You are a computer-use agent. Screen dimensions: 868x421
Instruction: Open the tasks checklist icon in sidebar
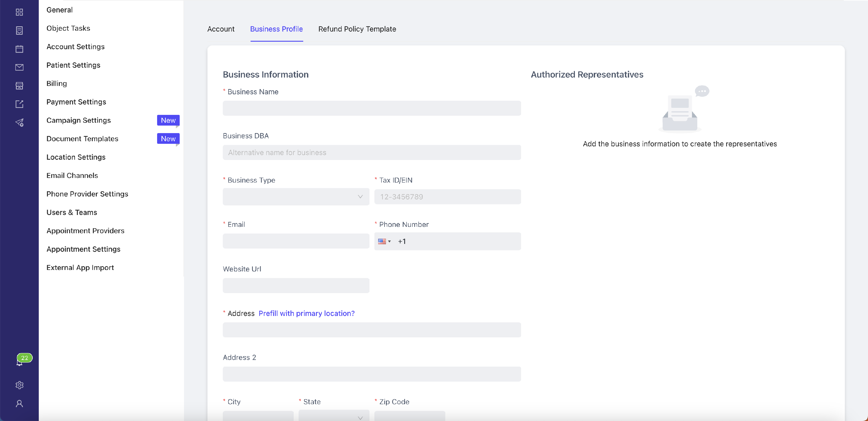point(19,30)
